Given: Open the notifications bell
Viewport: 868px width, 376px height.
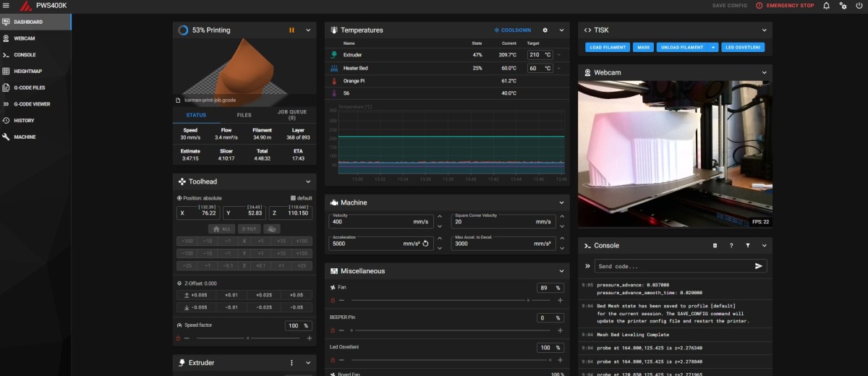Looking at the screenshot, I should click(827, 6).
